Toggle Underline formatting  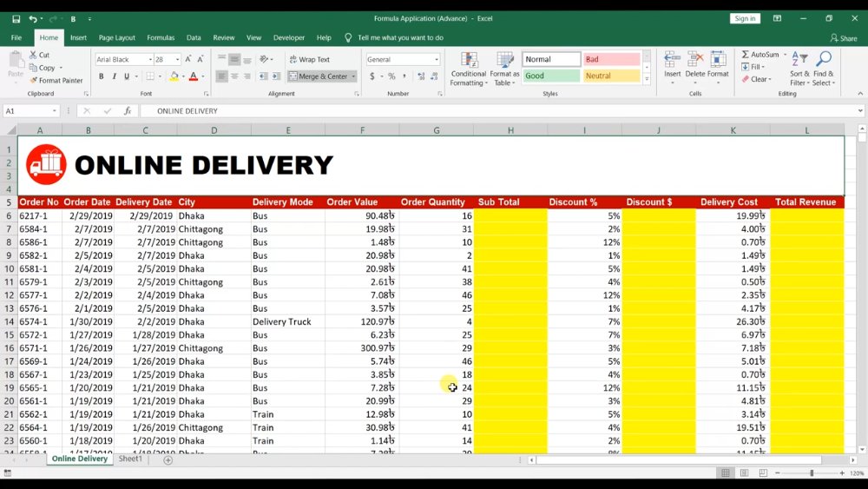[x=127, y=76]
